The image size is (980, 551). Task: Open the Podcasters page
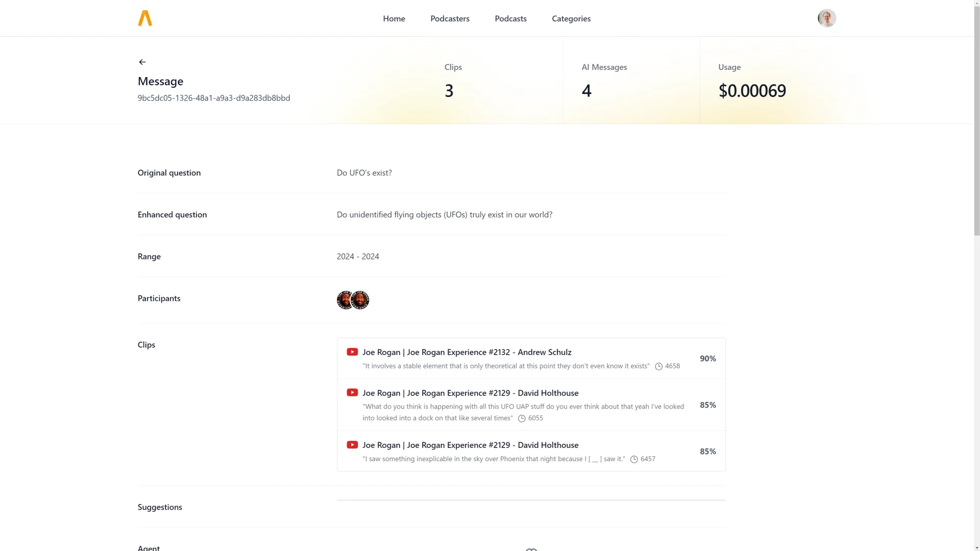pos(450,18)
